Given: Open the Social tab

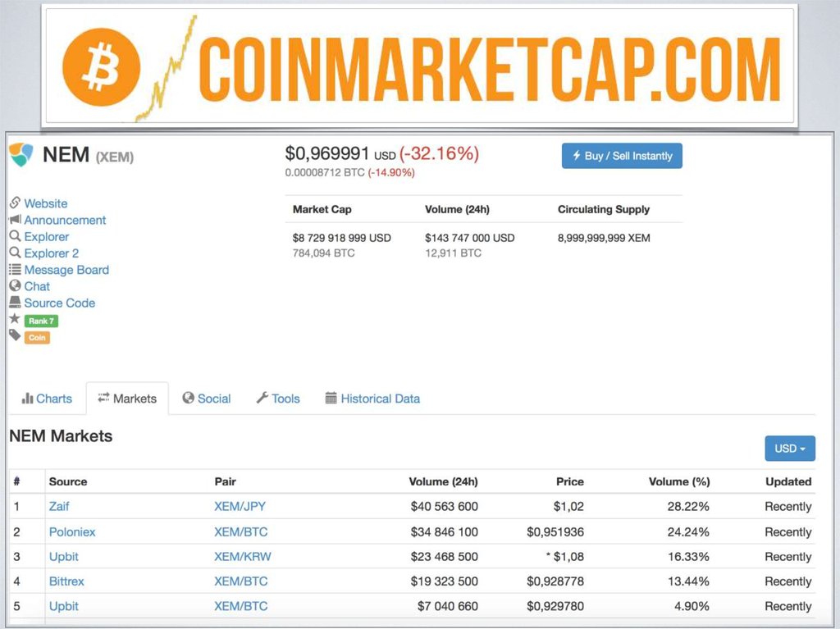Looking at the screenshot, I should pyautogui.click(x=207, y=399).
